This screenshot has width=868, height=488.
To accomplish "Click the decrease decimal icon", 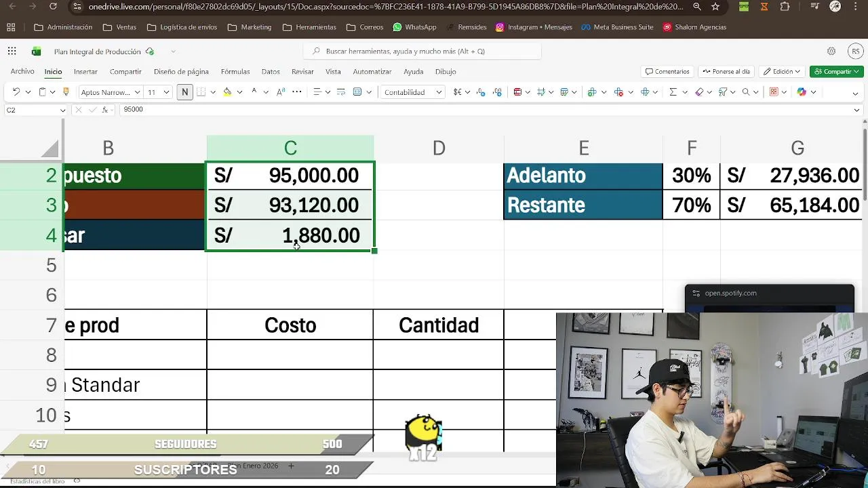I will tap(498, 92).
